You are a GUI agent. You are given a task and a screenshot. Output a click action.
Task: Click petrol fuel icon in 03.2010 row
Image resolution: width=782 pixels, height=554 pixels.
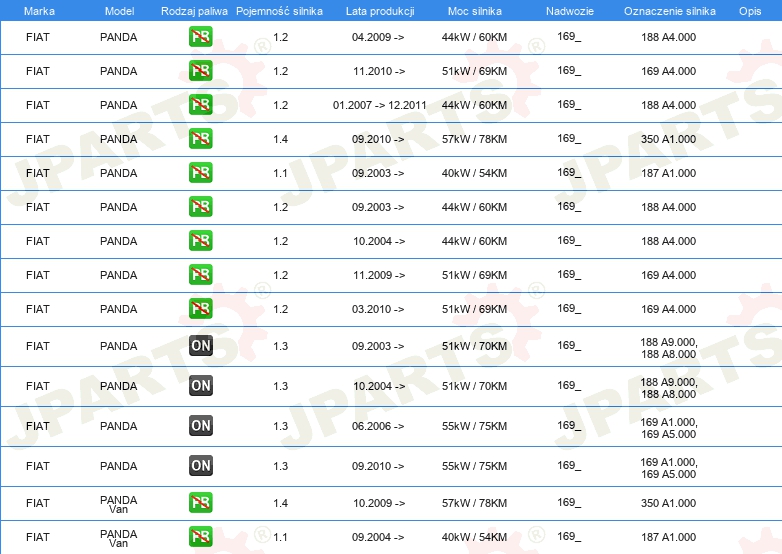(x=200, y=308)
